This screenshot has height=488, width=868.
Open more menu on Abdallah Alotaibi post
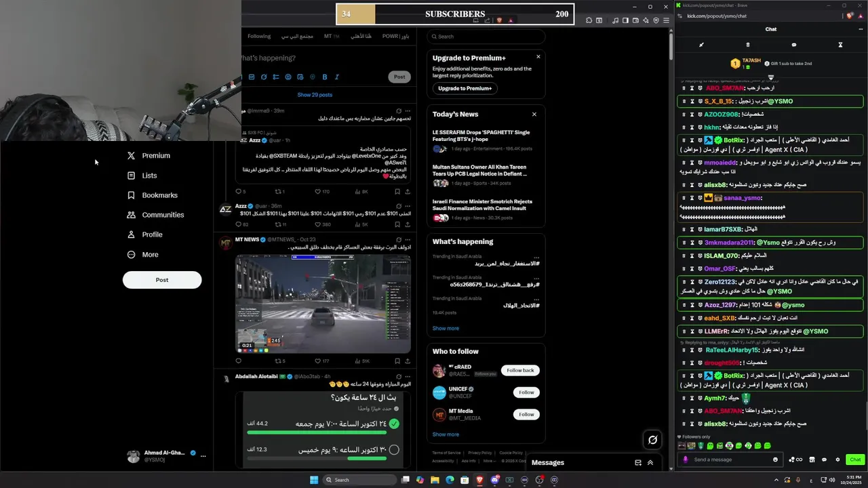pos(408,376)
